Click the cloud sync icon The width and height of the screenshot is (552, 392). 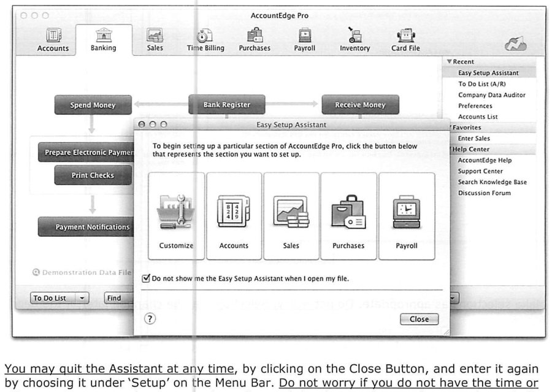click(515, 44)
